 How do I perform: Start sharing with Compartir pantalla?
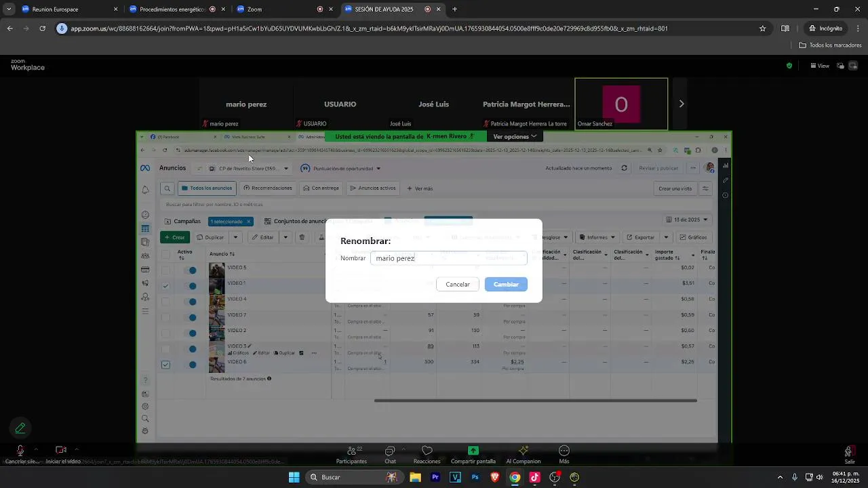pyautogui.click(x=473, y=455)
